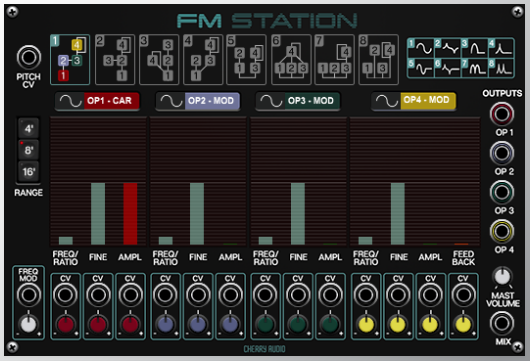The image size is (530, 361).
Task: Click OP1 Ampl CV input jack
Action: (x=130, y=295)
